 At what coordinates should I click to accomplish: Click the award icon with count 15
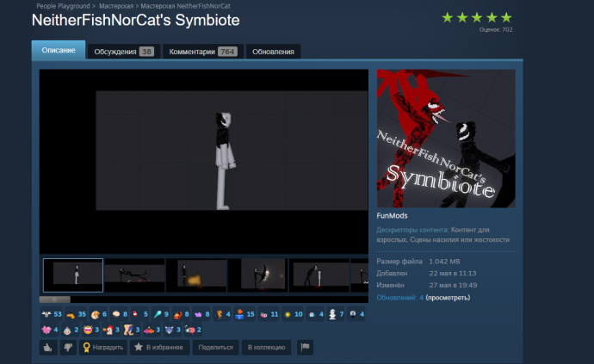[x=240, y=315]
